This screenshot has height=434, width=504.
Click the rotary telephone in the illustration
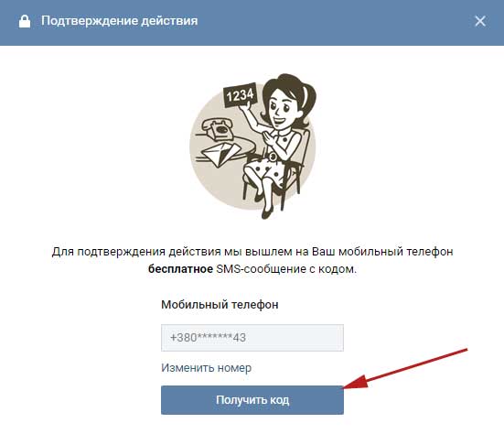(218, 128)
